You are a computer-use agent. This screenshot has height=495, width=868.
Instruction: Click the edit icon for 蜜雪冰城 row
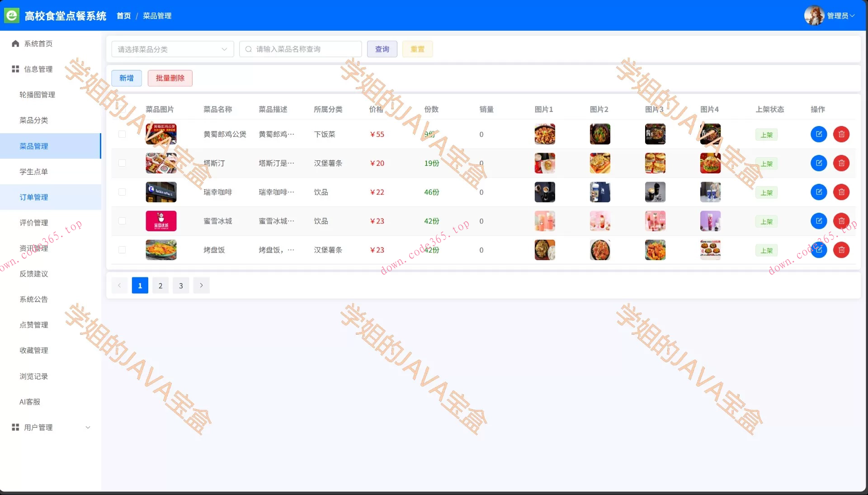click(819, 221)
